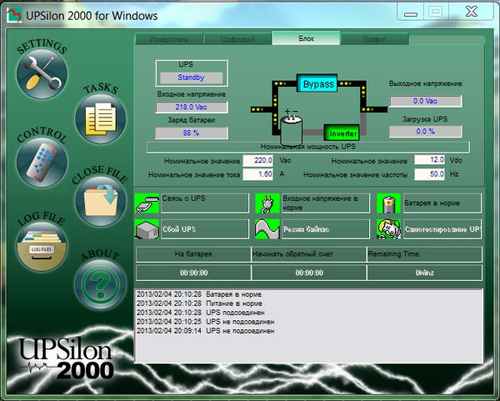Switch to the График tab
Image resolution: width=500 pixels, height=401 pixels.
tap(375, 39)
